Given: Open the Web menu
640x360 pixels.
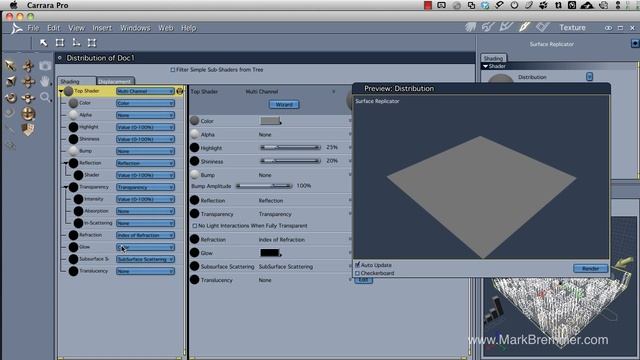Looking at the screenshot, I should [x=166, y=28].
